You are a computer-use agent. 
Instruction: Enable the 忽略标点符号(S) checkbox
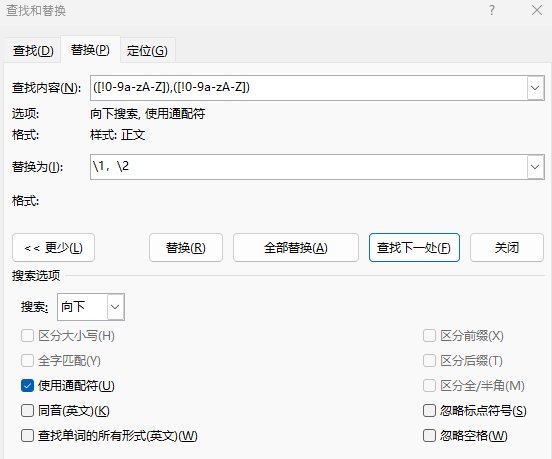point(429,411)
